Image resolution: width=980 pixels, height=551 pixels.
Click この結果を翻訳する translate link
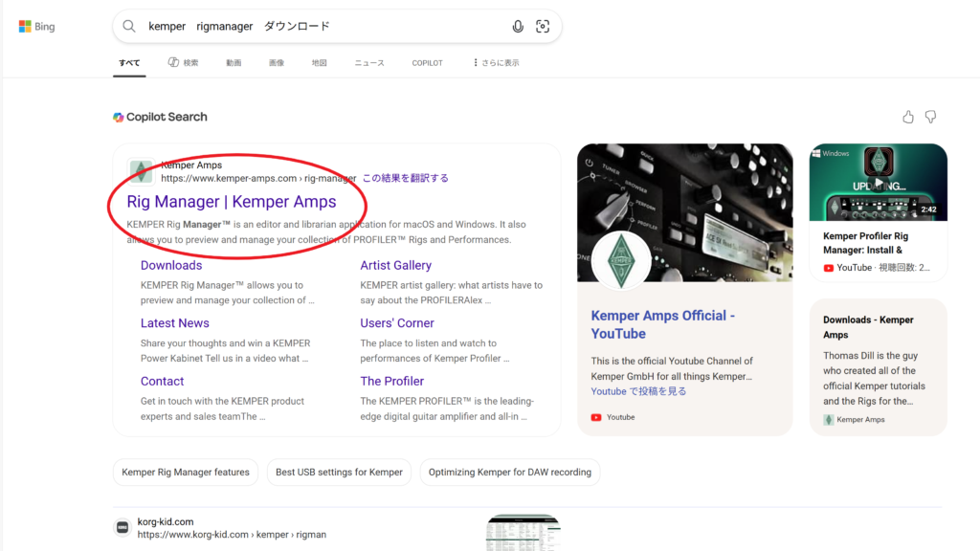coord(405,178)
